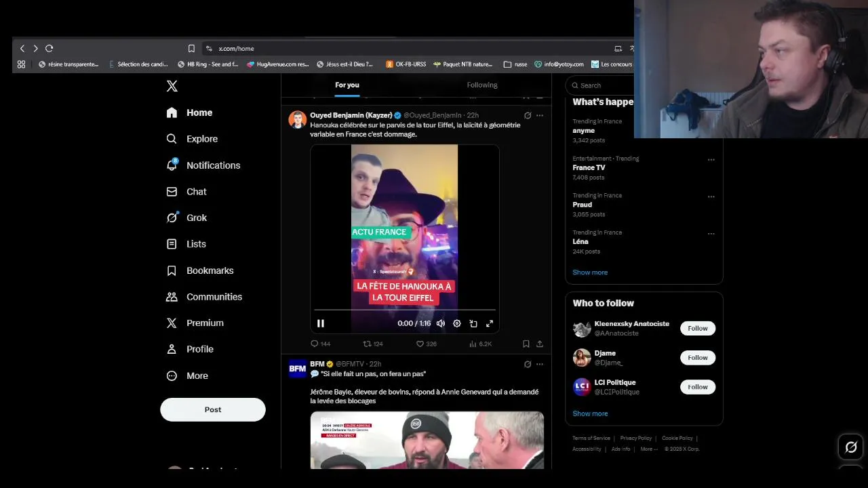Click the browser forward arrow
Viewport: 868px width, 488px height.
coord(36,48)
